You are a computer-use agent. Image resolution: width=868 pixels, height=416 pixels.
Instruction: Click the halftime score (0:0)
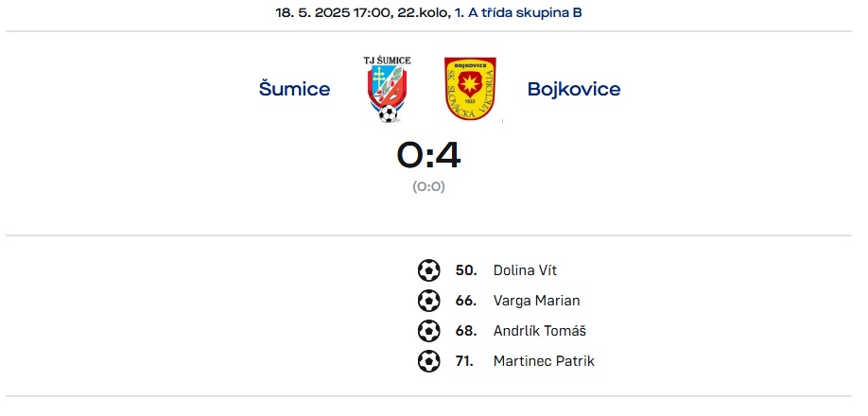pos(428,186)
